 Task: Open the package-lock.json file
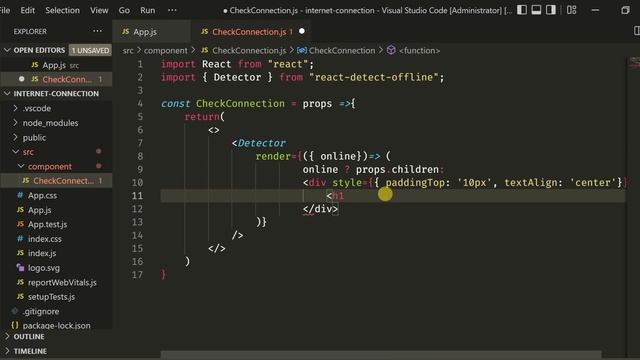click(x=56, y=325)
